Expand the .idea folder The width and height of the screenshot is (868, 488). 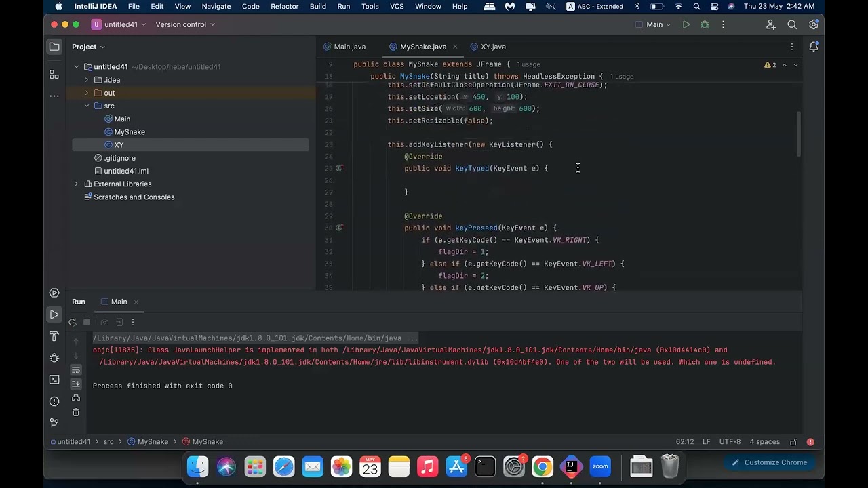click(x=86, y=80)
